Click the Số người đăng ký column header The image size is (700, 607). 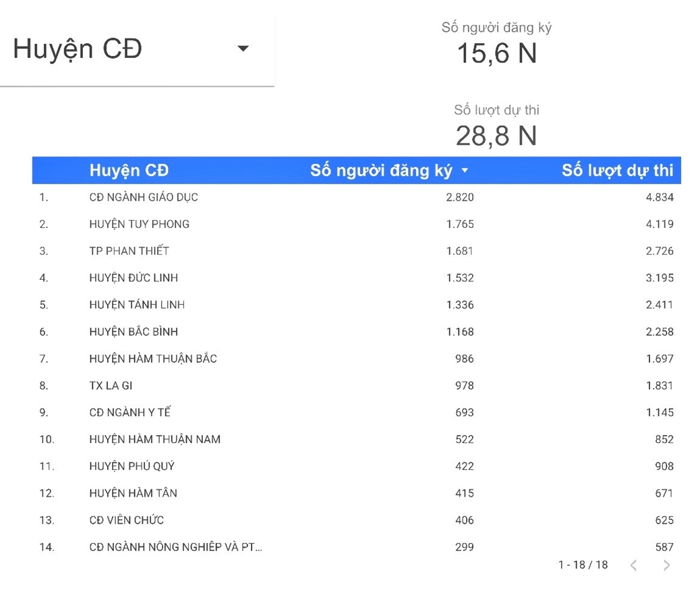(x=381, y=171)
